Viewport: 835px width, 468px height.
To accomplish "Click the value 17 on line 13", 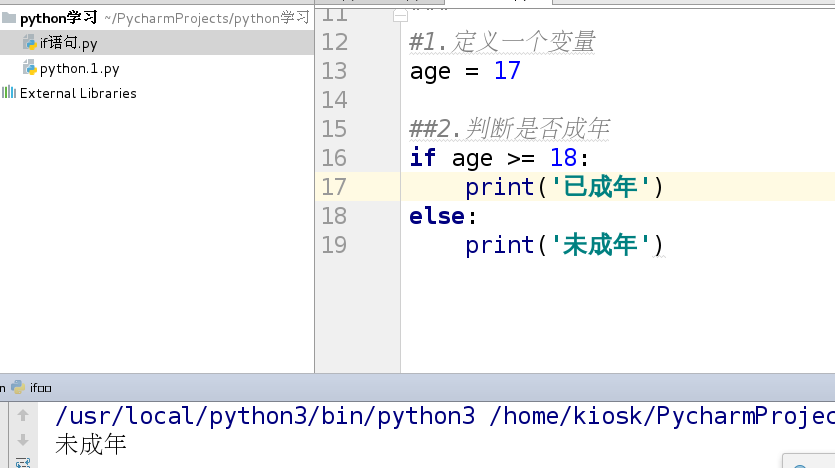I will click(507, 70).
